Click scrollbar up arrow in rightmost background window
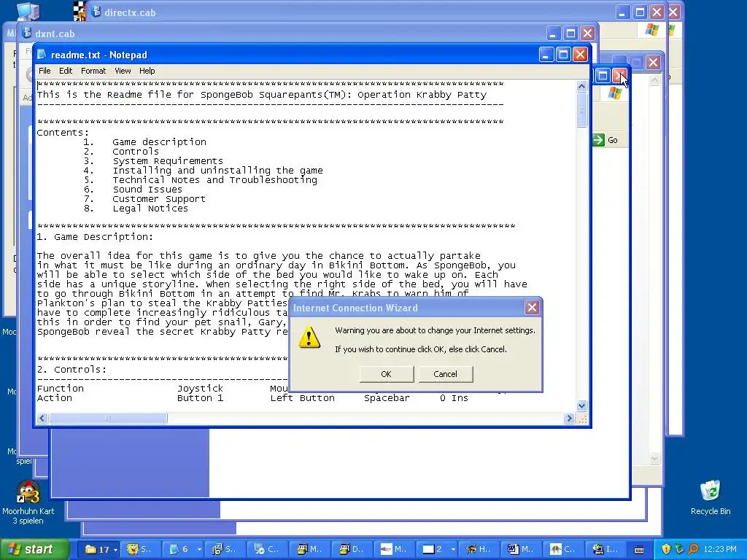The height and width of the screenshot is (560, 747). (x=654, y=80)
